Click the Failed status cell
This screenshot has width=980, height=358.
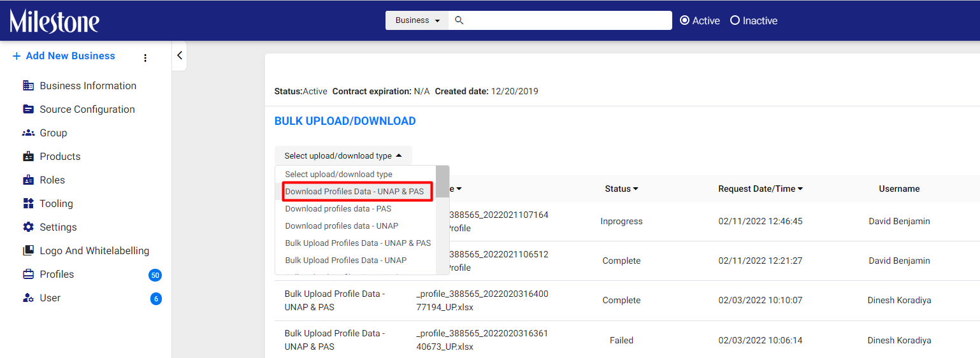(621, 340)
